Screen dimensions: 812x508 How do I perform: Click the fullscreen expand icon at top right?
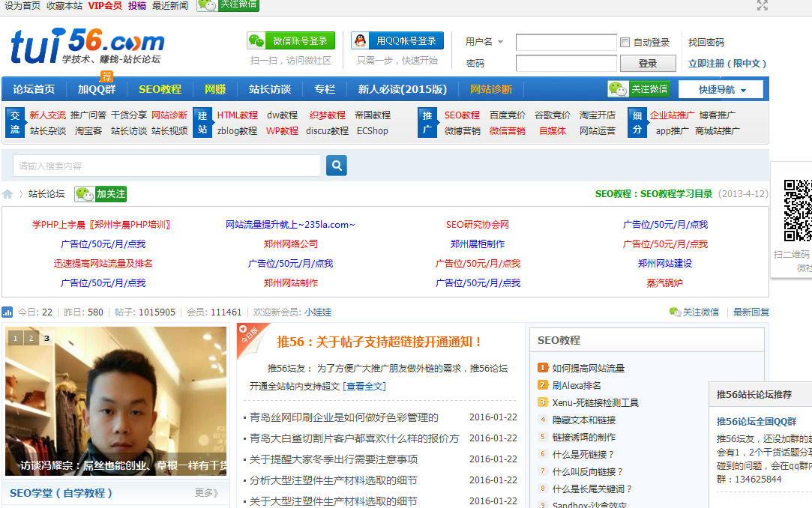[x=763, y=6]
